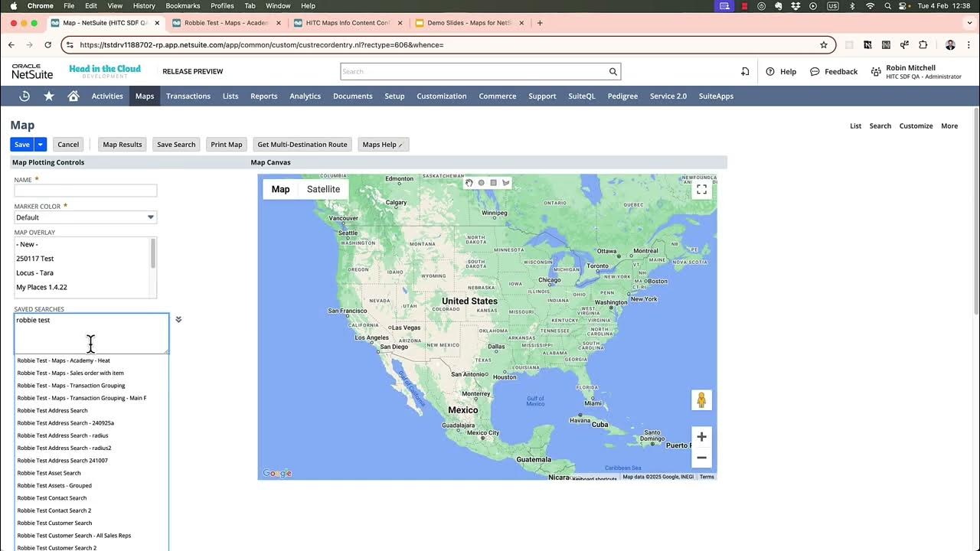Select the pan hand tool on the map
The image size is (980, 551).
pos(469,183)
